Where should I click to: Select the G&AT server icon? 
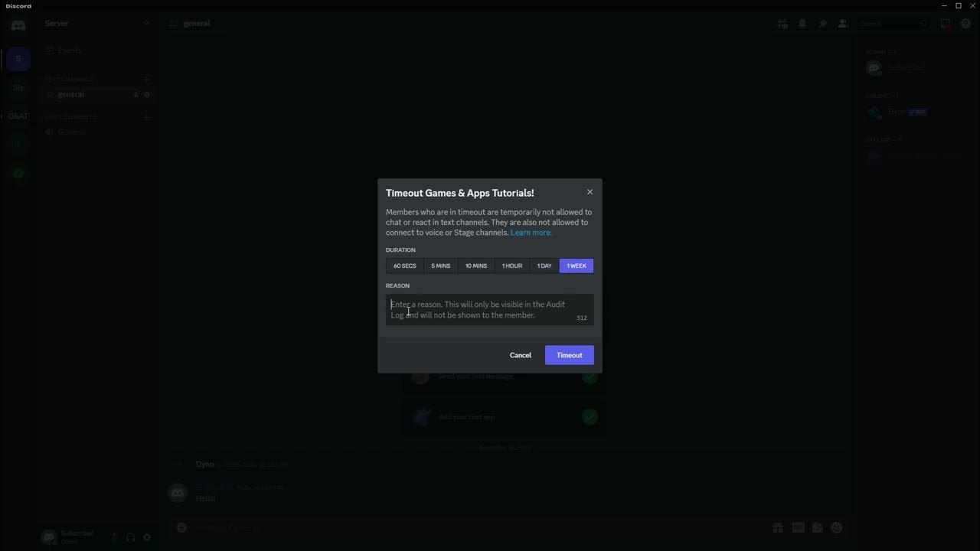tap(18, 116)
